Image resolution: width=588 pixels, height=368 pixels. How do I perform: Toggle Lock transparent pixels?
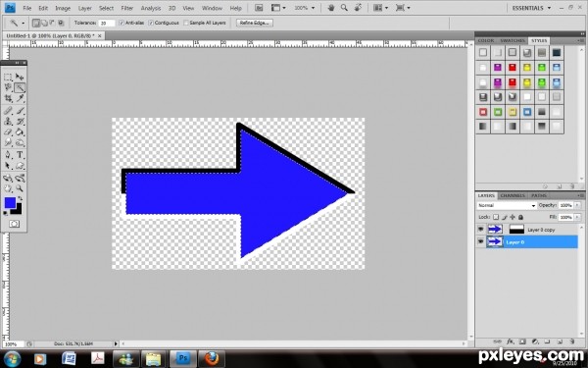(496, 217)
